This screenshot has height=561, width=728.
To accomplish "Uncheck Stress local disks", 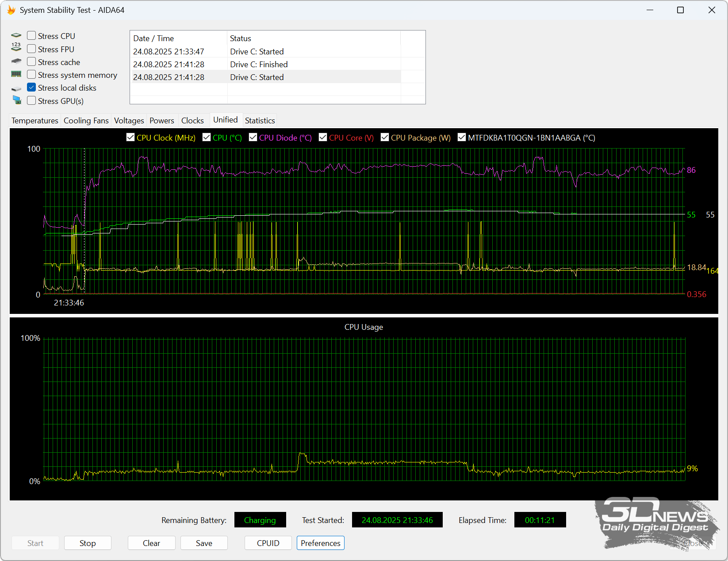I will (x=31, y=87).
